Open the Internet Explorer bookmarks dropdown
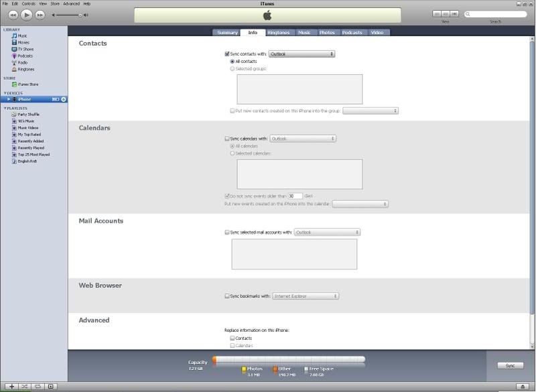 point(306,296)
